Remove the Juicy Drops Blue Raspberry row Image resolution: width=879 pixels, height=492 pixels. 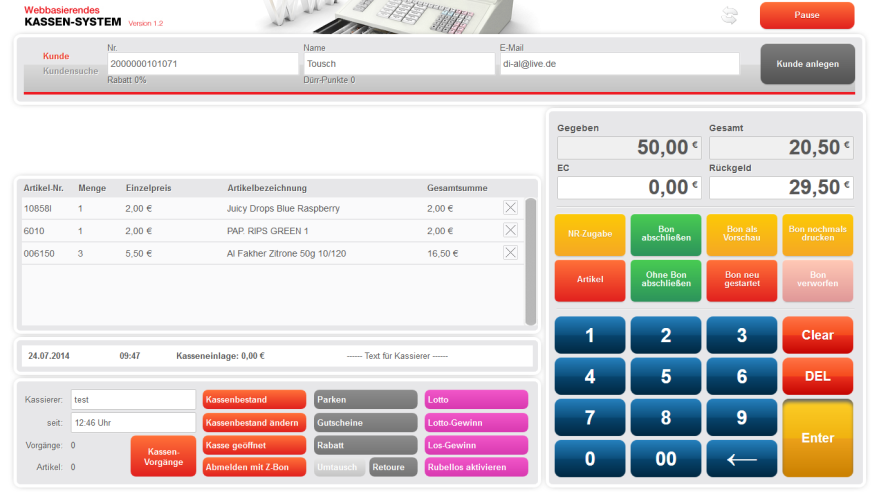click(x=510, y=208)
